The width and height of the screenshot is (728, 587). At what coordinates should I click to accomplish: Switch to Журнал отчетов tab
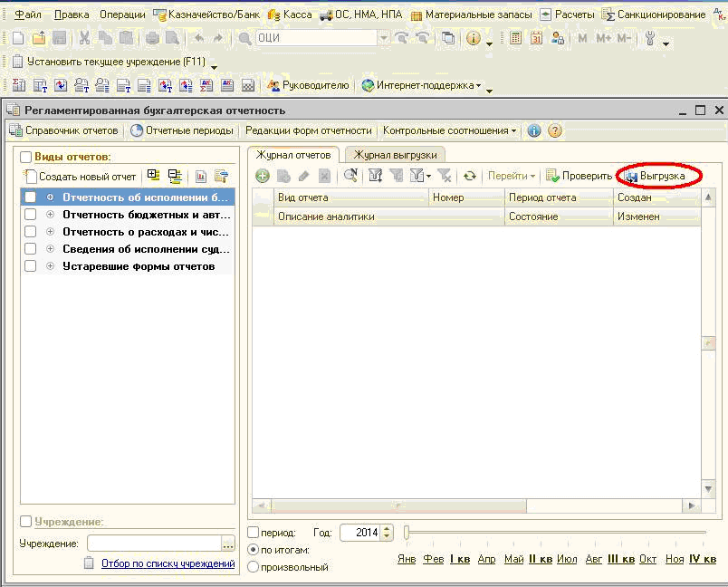[x=293, y=155]
